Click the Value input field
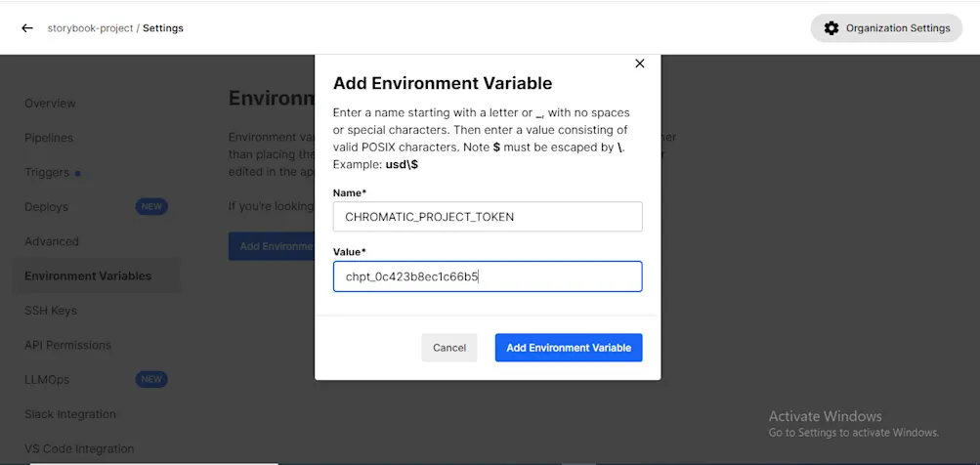This screenshot has width=980, height=465. click(488, 276)
